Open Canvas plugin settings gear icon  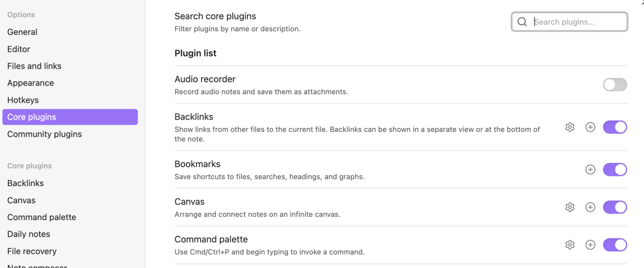point(570,207)
